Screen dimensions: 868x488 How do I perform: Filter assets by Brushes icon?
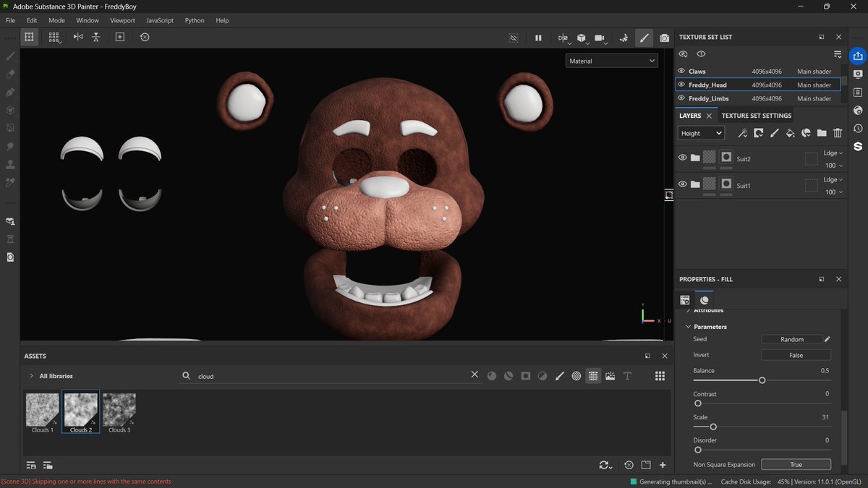coord(559,376)
